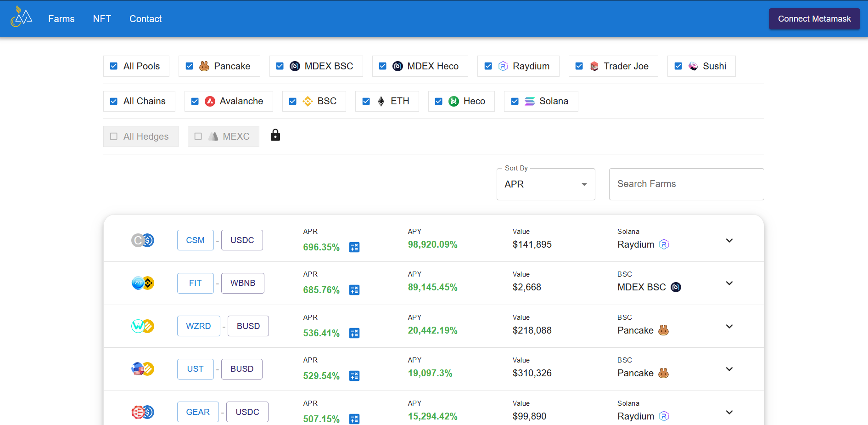Click the FIT token button
The width and height of the screenshot is (868, 425).
196,283
